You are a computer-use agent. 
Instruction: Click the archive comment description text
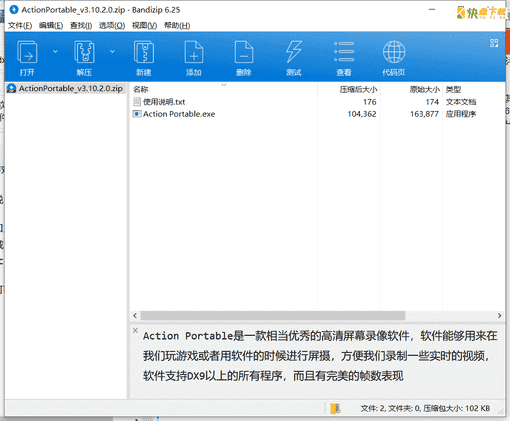pos(320,356)
